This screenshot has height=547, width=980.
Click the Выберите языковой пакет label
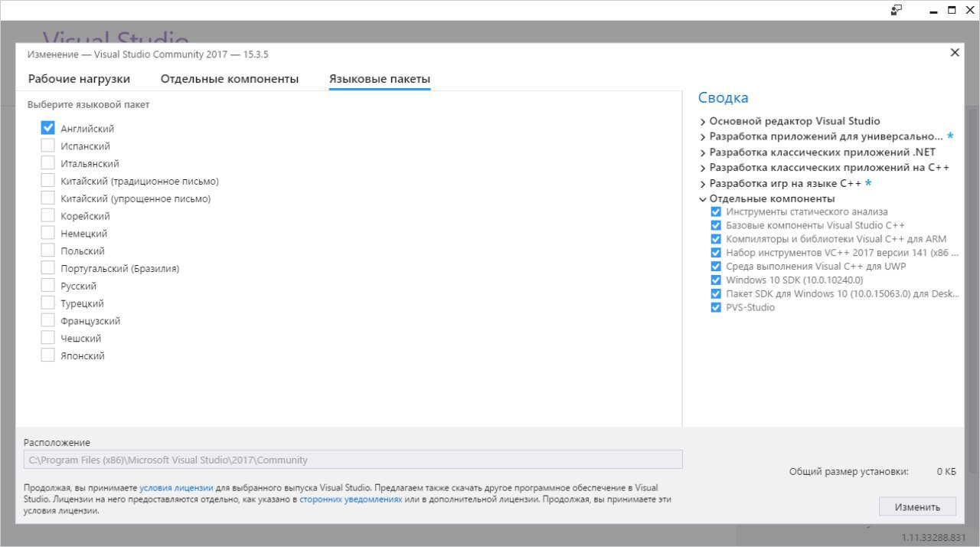coord(89,105)
